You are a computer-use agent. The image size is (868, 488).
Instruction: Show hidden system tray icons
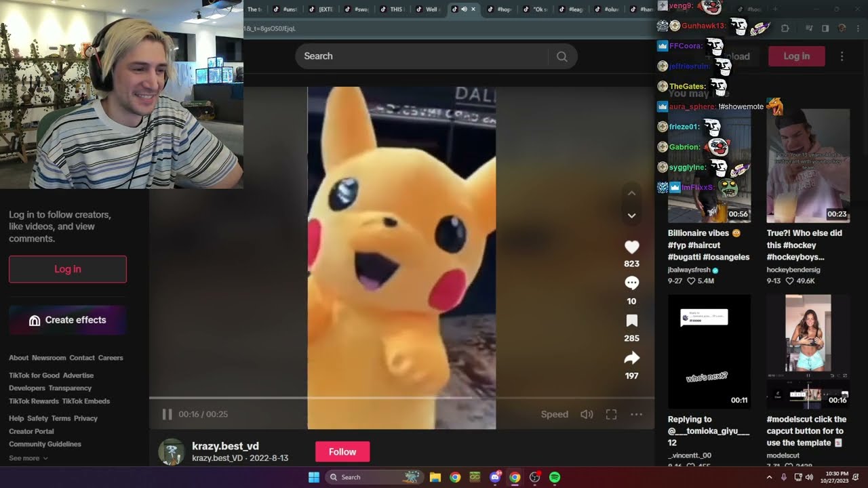click(769, 477)
